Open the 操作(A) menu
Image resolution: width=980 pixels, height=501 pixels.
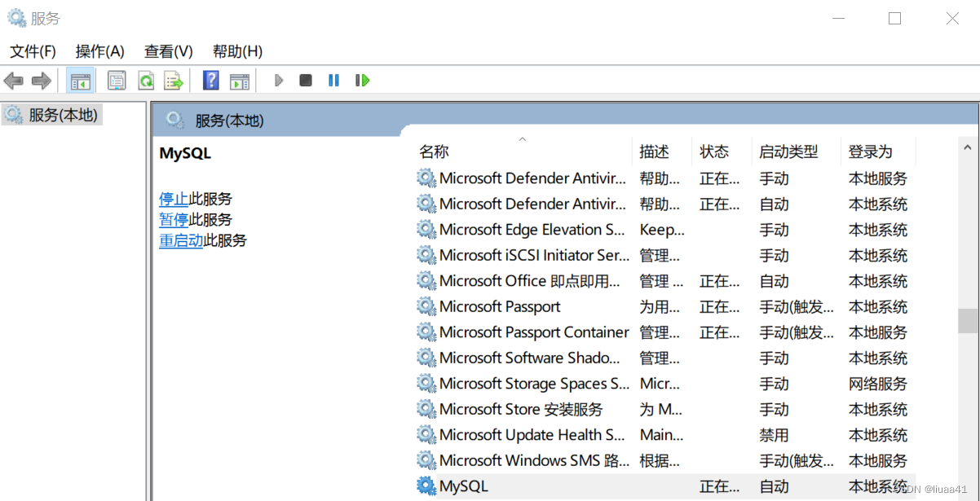click(x=99, y=51)
